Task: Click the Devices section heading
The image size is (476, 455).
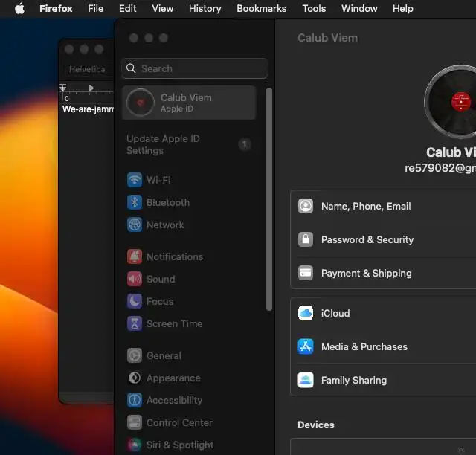Action: coord(316,425)
